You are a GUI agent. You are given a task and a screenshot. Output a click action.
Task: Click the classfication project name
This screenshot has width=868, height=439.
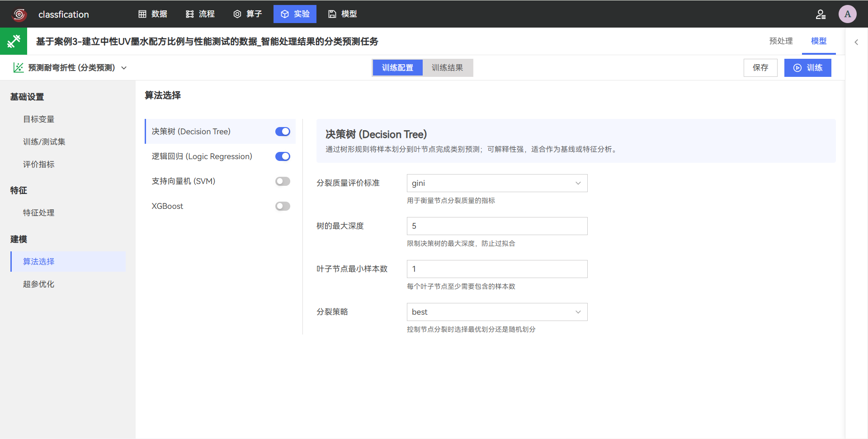64,14
